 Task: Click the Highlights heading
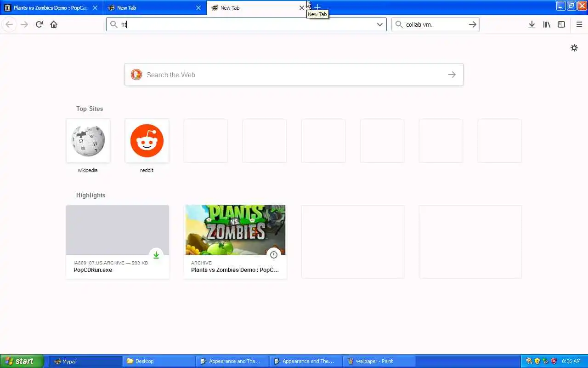tap(90, 195)
